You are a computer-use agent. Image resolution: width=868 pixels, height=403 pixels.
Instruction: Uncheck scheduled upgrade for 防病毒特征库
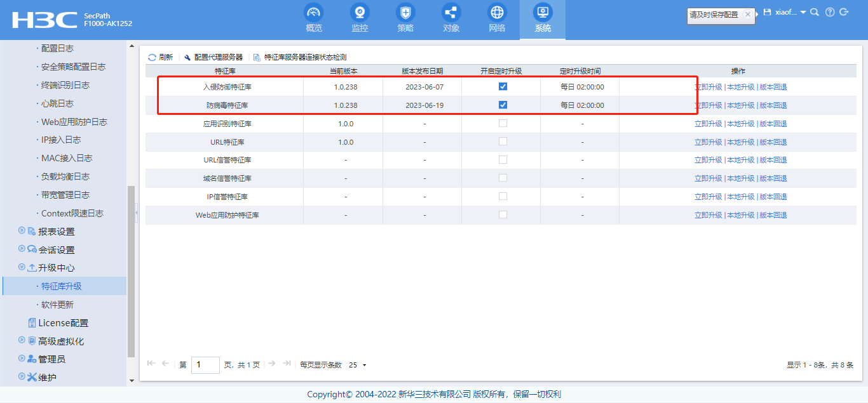pos(503,105)
